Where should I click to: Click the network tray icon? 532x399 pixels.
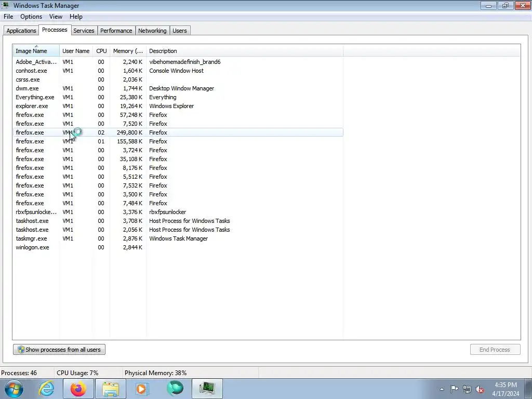coord(467,389)
